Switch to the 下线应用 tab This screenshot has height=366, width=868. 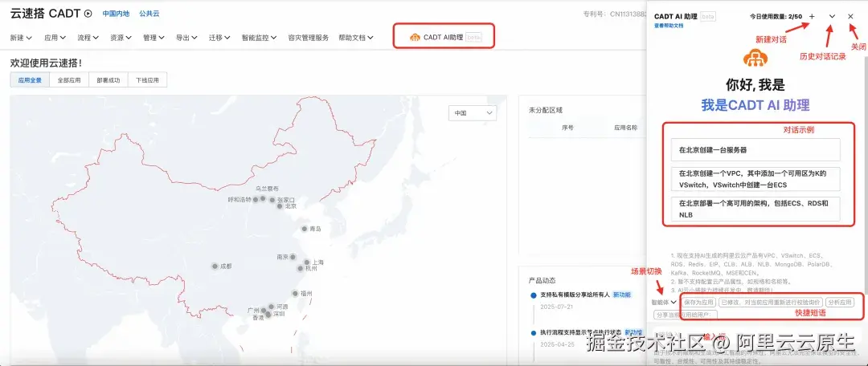pyautogui.click(x=147, y=79)
